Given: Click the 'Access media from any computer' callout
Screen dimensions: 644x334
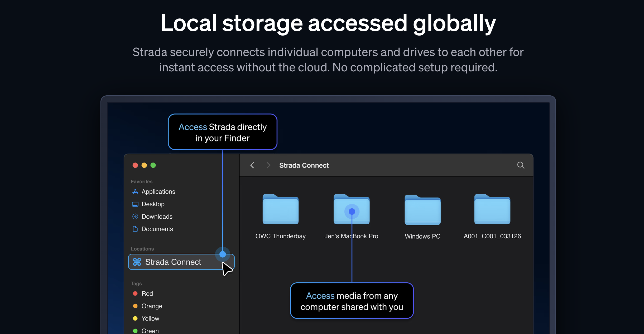Looking at the screenshot, I should pyautogui.click(x=352, y=301).
